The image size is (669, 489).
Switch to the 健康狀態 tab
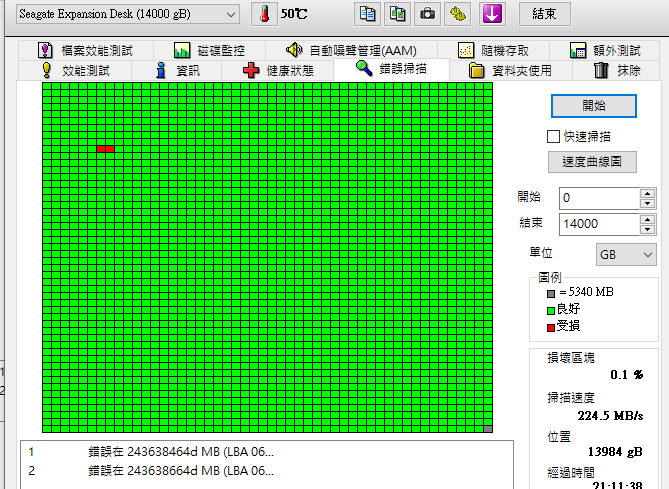click(x=278, y=70)
